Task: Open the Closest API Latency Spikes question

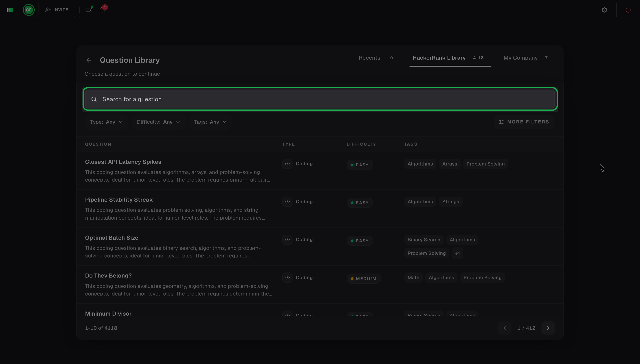Action: (123, 162)
